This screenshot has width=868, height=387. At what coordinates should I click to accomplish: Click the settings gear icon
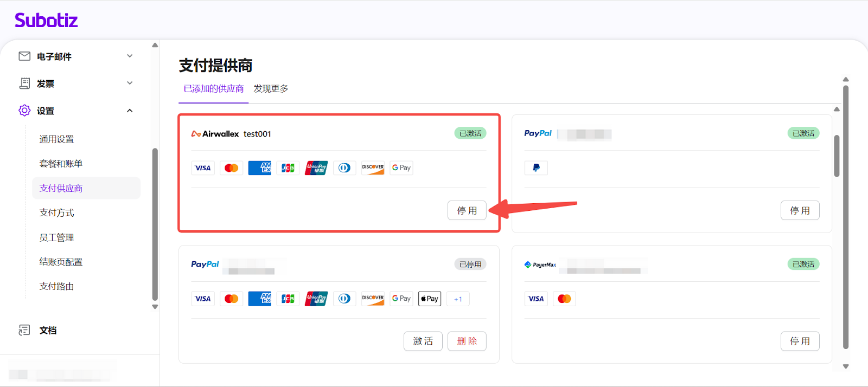[24, 111]
